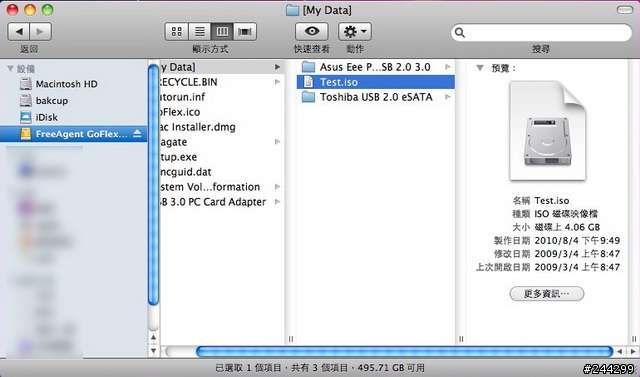Screen dimensions: 640x377
Task: Select the Seagate folder row
Action: (x=222, y=142)
